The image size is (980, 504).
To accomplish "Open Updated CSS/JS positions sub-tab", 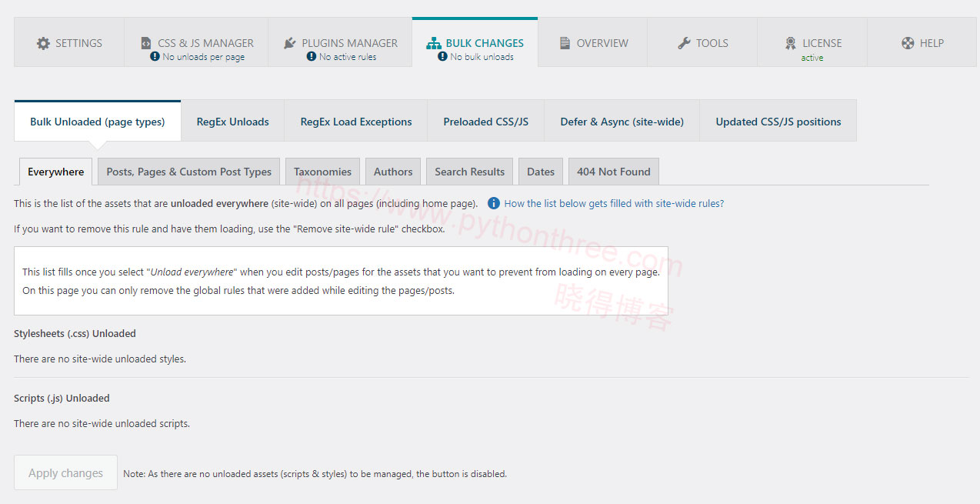I will pyautogui.click(x=778, y=122).
